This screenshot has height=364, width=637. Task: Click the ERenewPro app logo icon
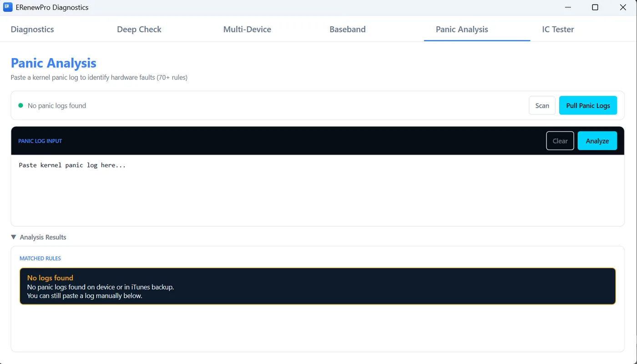pos(8,7)
